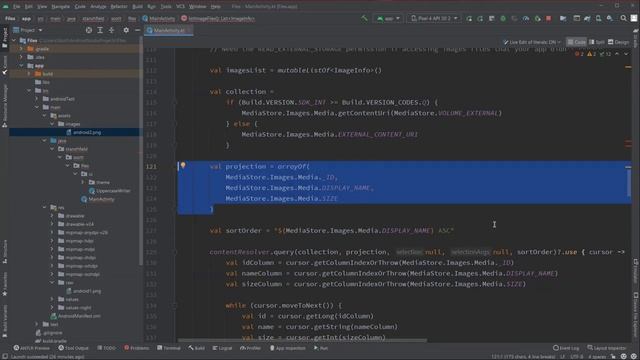Open the Build Variants side tab

point(4,320)
